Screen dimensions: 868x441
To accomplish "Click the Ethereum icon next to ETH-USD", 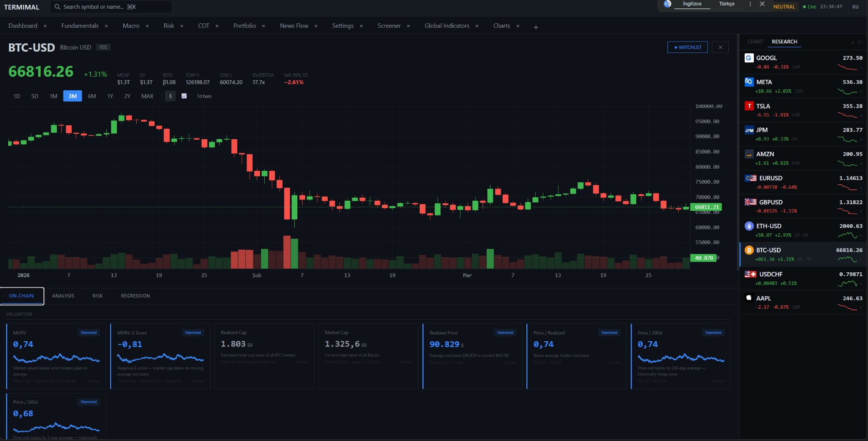I will point(749,226).
